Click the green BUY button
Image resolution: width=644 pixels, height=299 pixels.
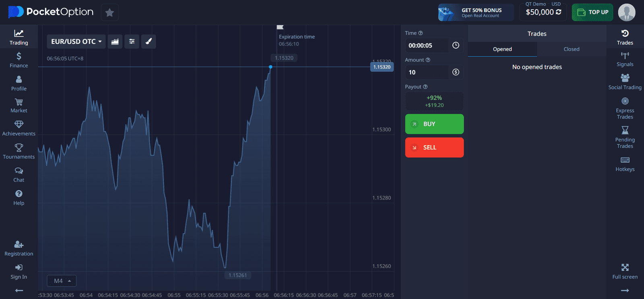click(434, 124)
